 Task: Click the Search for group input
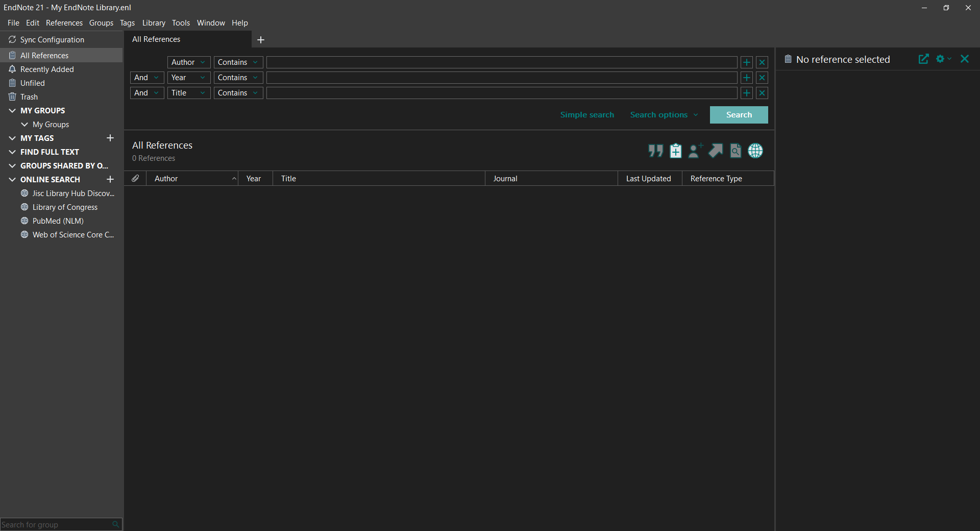click(55, 524)
